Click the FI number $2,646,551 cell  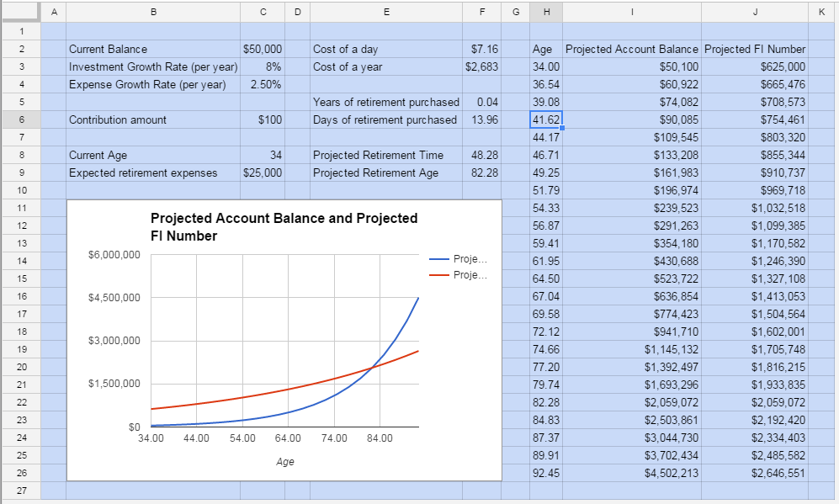click(755, 472)
